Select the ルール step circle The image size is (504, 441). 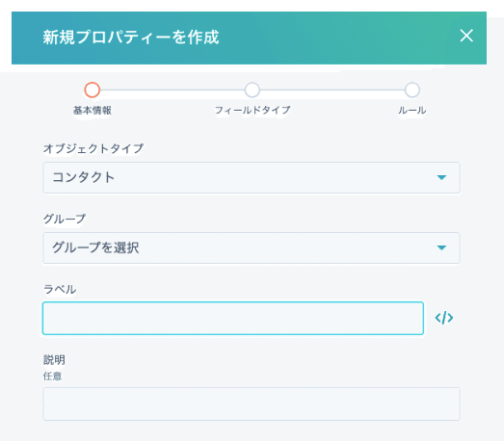[412, 90]
